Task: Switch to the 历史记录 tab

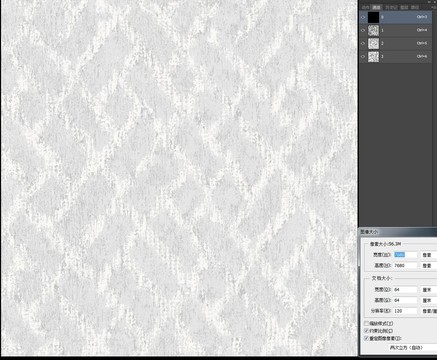Action: (x=391, y=7)
